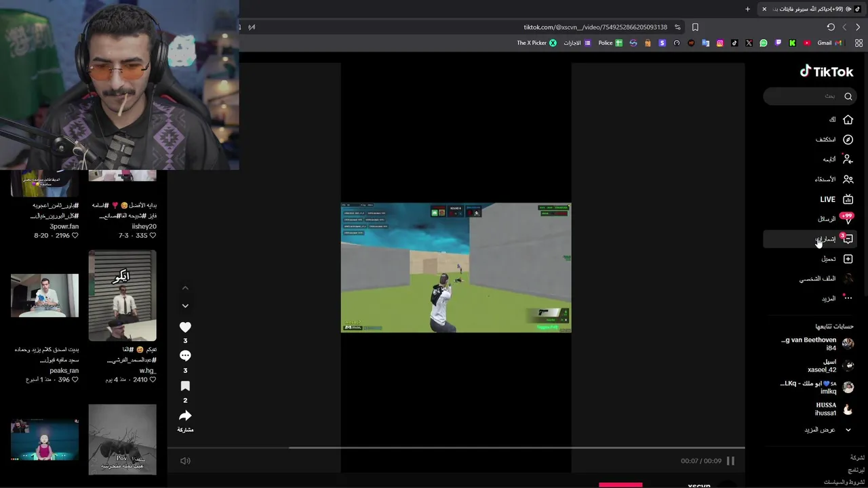This screenshot has width=868, height=488.
Task: Bookmark the video with the save icon
Action: tap(185, 386)
